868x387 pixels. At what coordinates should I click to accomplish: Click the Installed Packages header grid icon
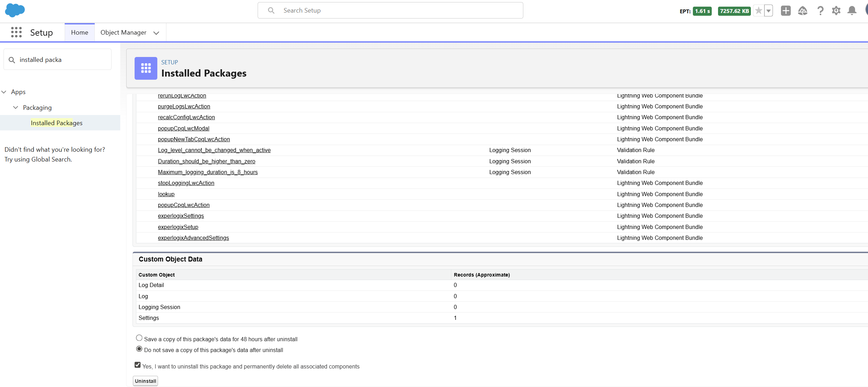point(146,68)
